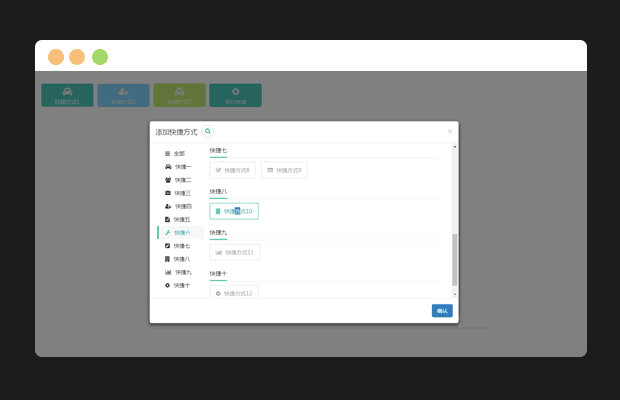Select 快捷八 in the left sidebar
This screenshot has width=620, height=400.
(181, 259)
